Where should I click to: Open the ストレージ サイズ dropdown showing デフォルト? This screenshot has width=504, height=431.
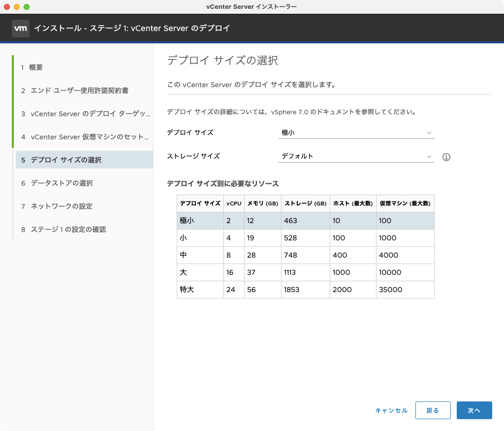[x=356, y=156]
